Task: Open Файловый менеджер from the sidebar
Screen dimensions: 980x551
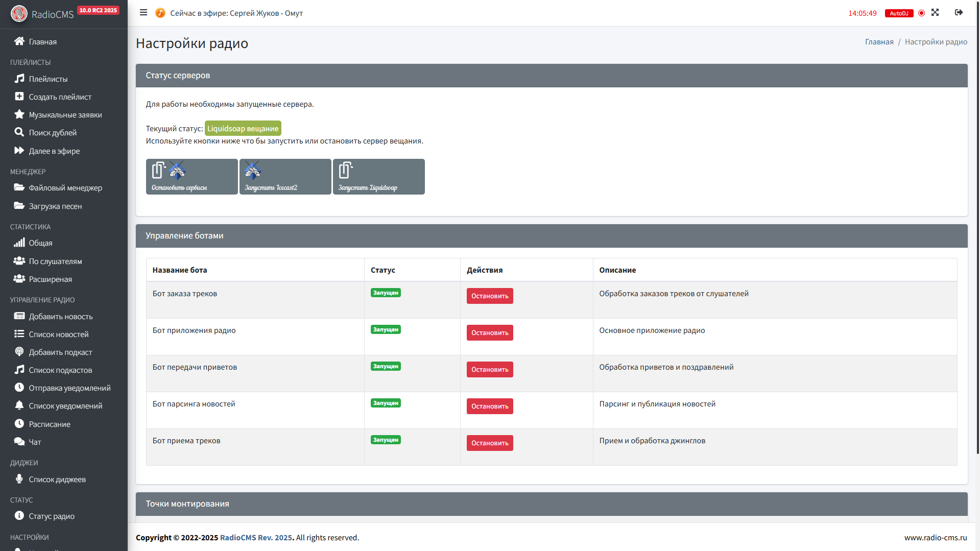Action: 65,188
